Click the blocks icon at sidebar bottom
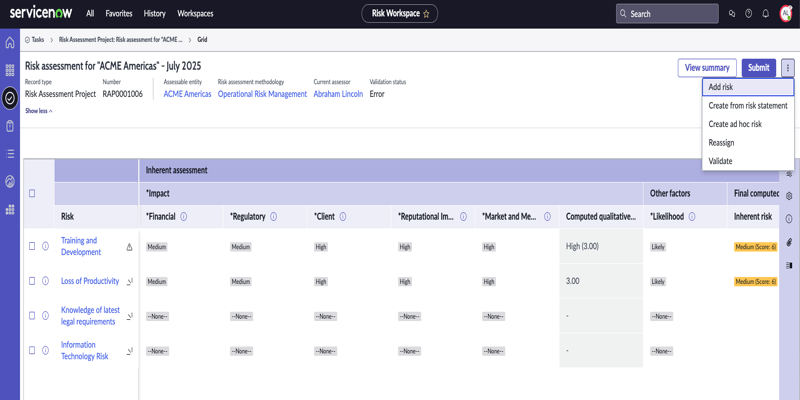The height and width of the screenshot is (400, 800). pos(10,209)
